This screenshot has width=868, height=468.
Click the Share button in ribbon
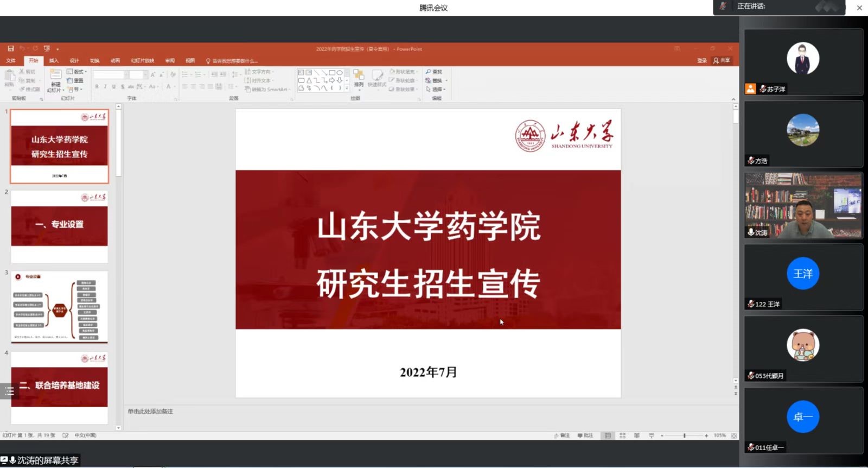722,60
